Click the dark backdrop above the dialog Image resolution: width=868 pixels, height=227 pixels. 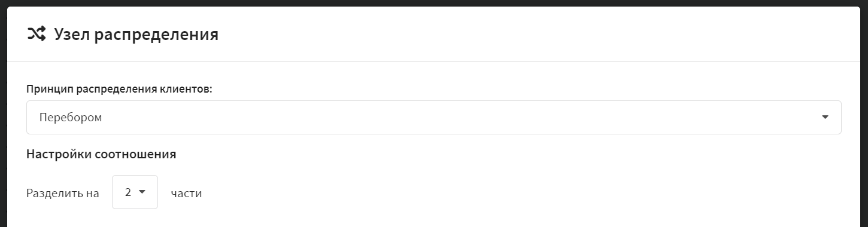coord(433,3)
